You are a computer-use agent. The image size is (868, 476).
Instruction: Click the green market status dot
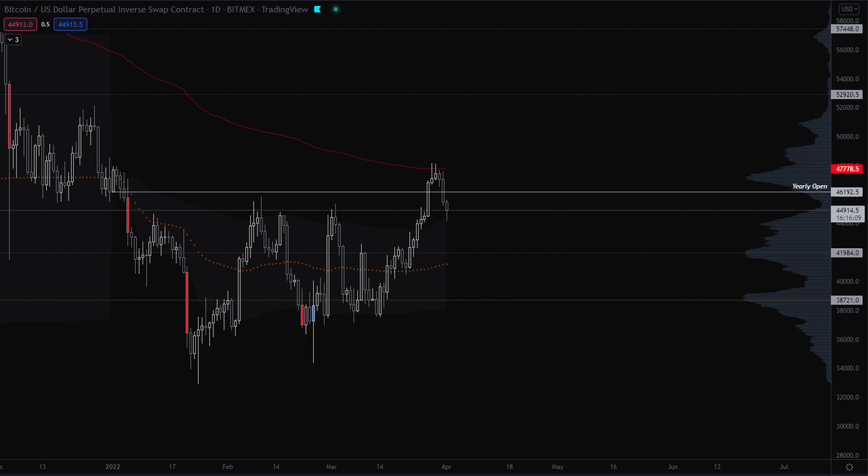point(337,9)
